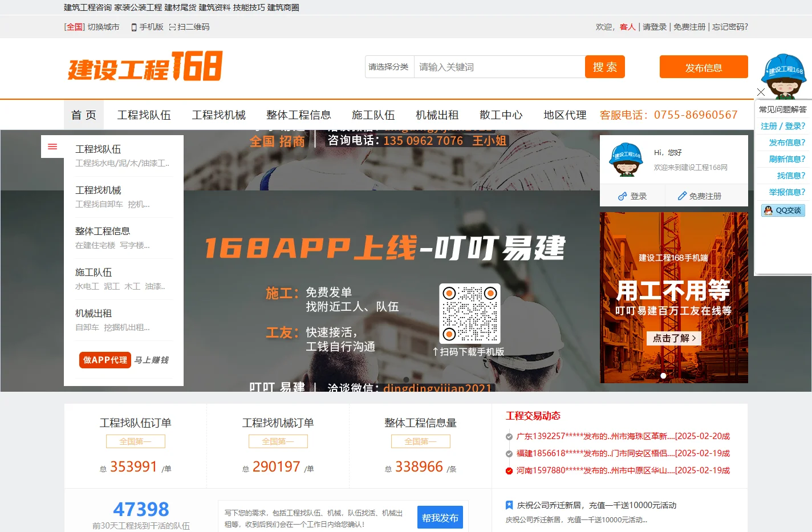Click the side ad carousel dot indicator

coord(663,376)
